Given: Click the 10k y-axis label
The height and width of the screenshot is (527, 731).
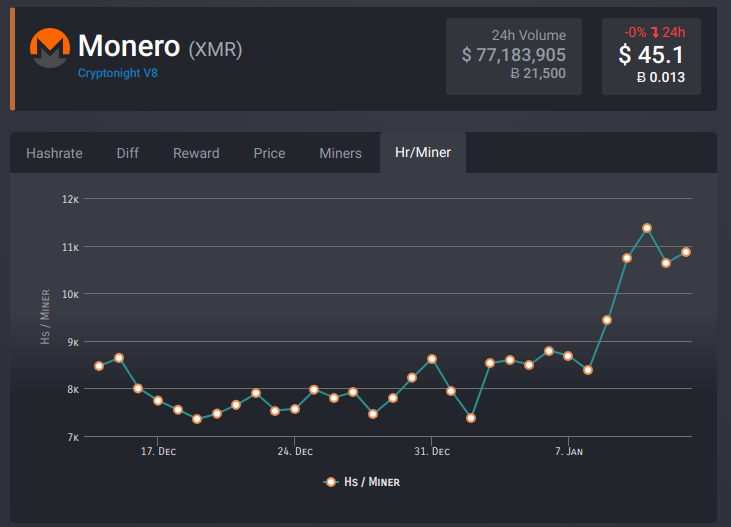Looking at the screenshot, I should pyautogui.click(x=70, y=294).
